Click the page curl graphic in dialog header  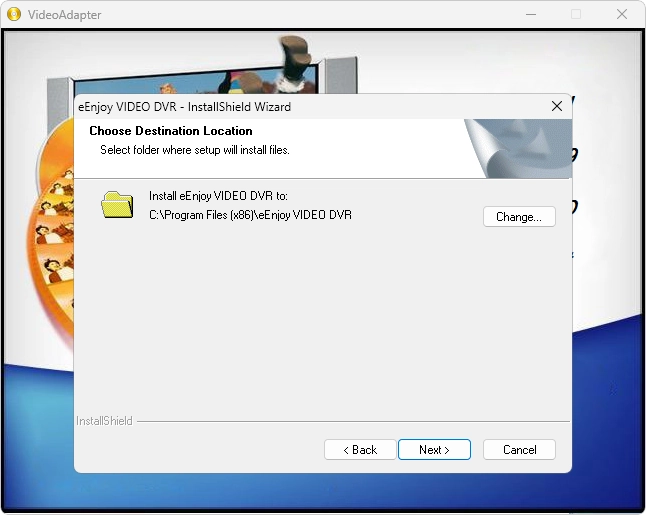520,147
